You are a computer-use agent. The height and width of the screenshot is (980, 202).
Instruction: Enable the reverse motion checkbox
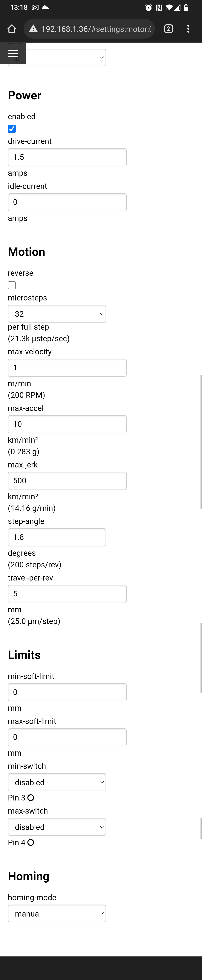pos(12,285)
